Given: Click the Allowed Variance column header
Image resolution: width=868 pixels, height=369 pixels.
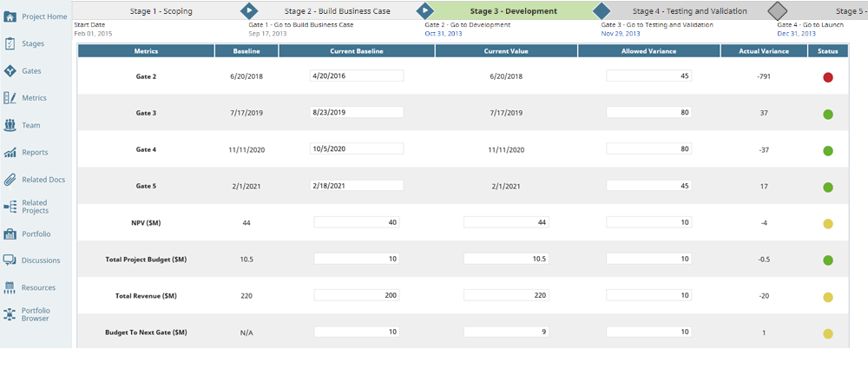Looking at the screenshot, I should click(x=648, y=51).
